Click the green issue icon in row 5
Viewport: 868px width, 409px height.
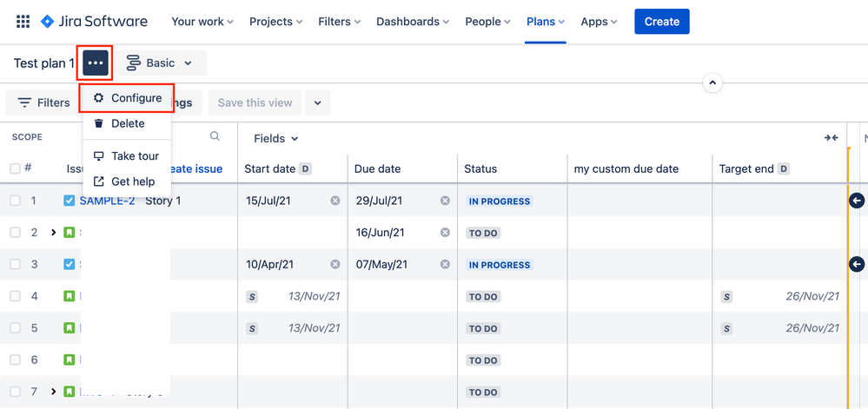(70, 328)
